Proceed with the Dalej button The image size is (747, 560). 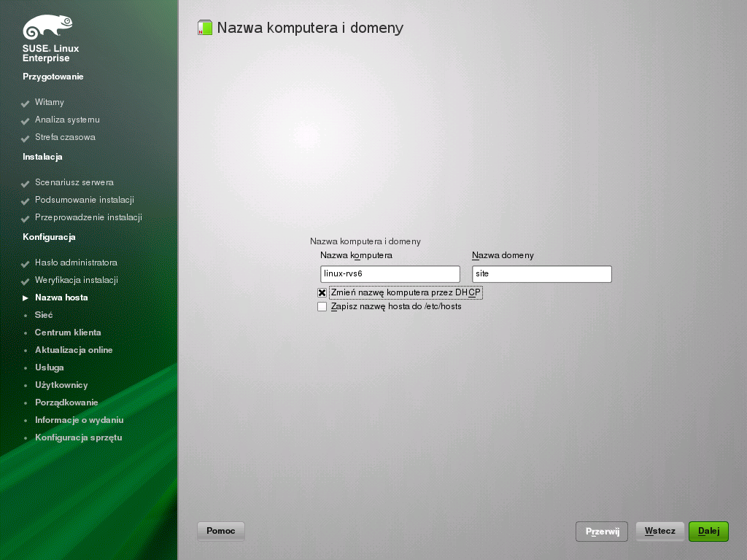pos(708,532)
